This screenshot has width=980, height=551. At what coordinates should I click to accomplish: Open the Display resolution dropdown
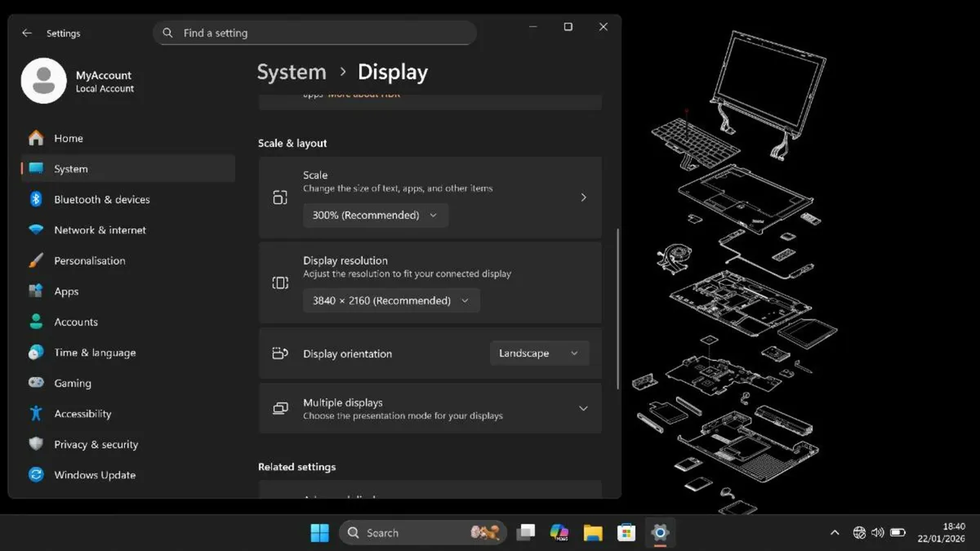(390, 300)
